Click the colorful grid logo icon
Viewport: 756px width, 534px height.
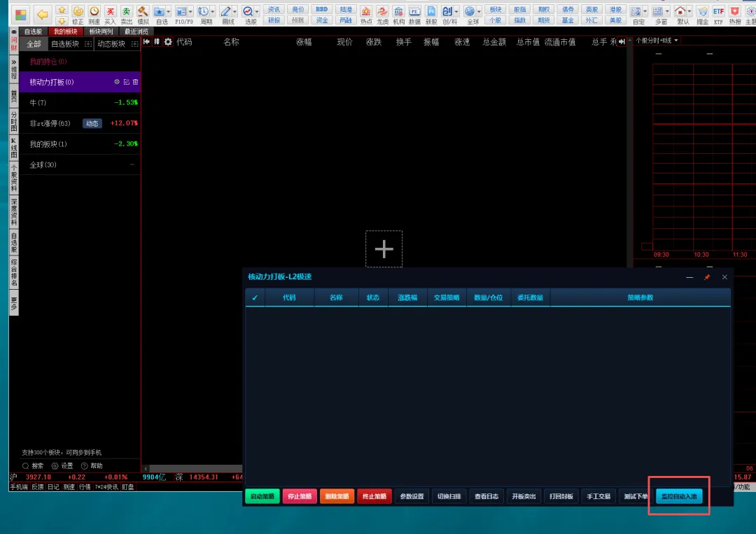pos(21,15)
